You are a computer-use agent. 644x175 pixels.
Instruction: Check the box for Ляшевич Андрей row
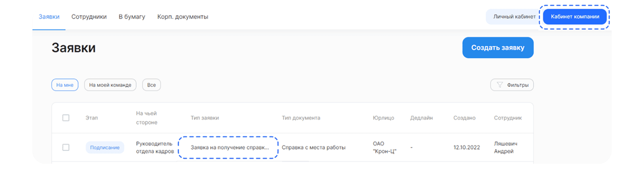(x=66, y=147)
